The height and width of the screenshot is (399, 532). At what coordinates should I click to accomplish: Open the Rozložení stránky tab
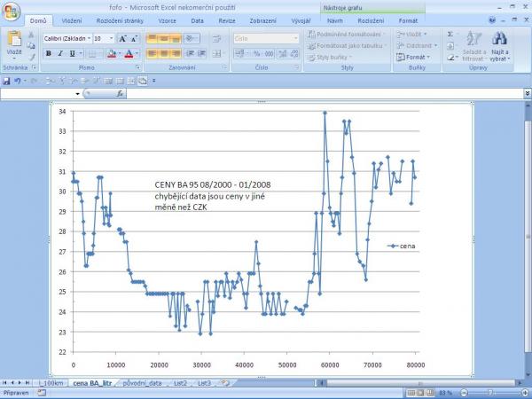pyautogui.click(x=121, y=20)
